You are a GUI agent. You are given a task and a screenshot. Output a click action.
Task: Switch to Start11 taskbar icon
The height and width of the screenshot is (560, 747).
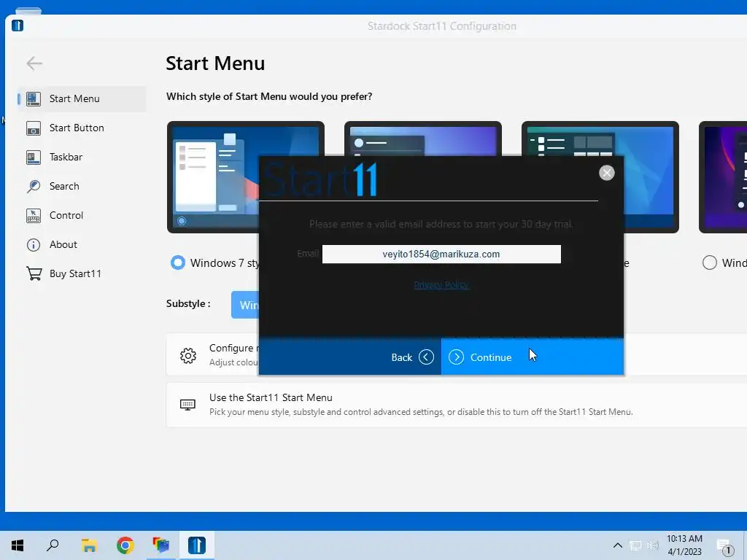pos(197,545)
